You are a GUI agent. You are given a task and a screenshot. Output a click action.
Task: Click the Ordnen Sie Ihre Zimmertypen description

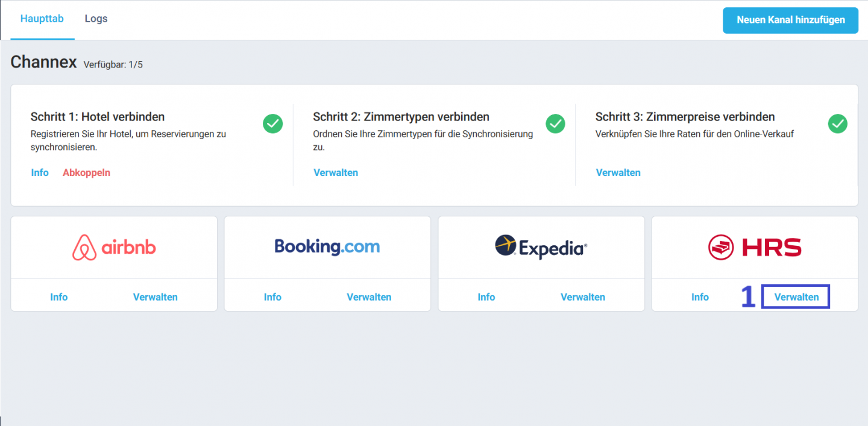tap(423, 140)
